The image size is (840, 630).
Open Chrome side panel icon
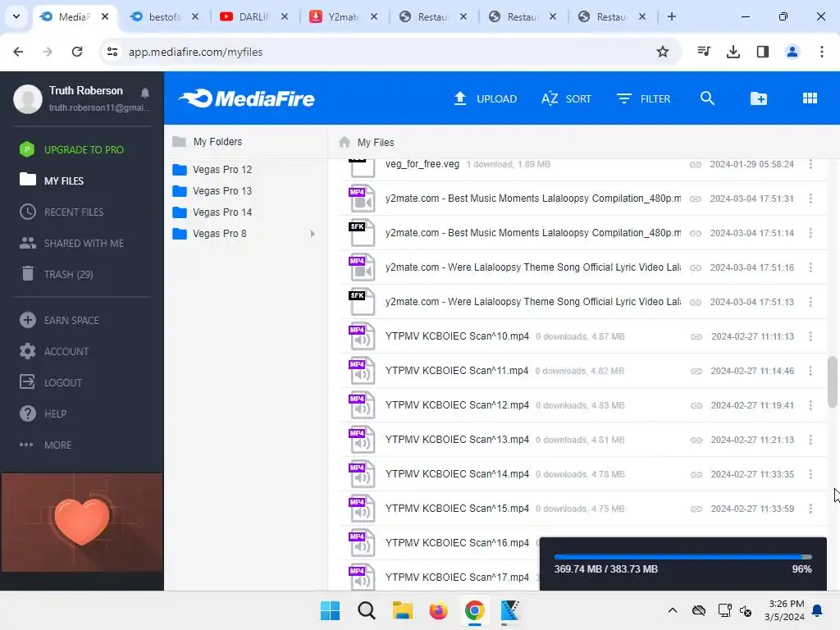[x=762, y=52]
